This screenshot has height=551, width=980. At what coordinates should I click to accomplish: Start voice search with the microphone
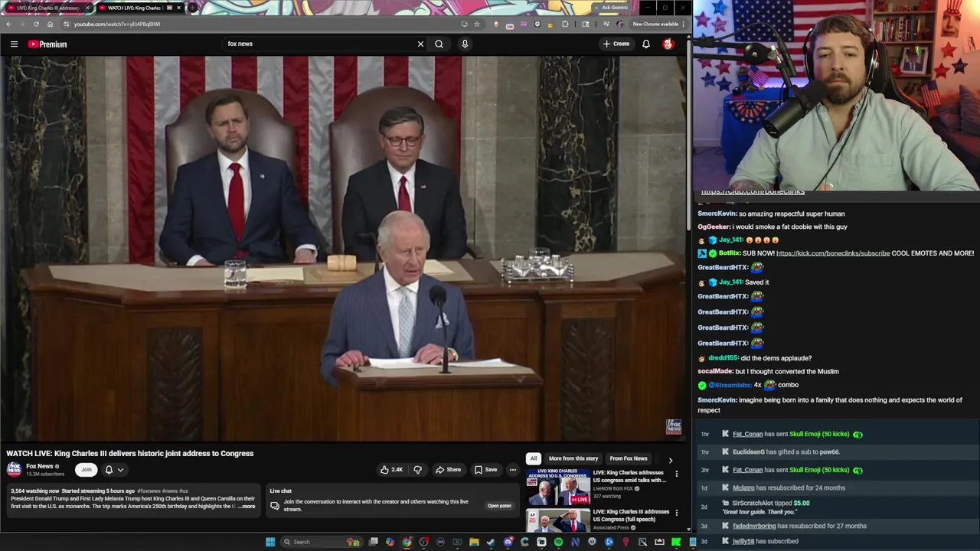click(465, 44)
